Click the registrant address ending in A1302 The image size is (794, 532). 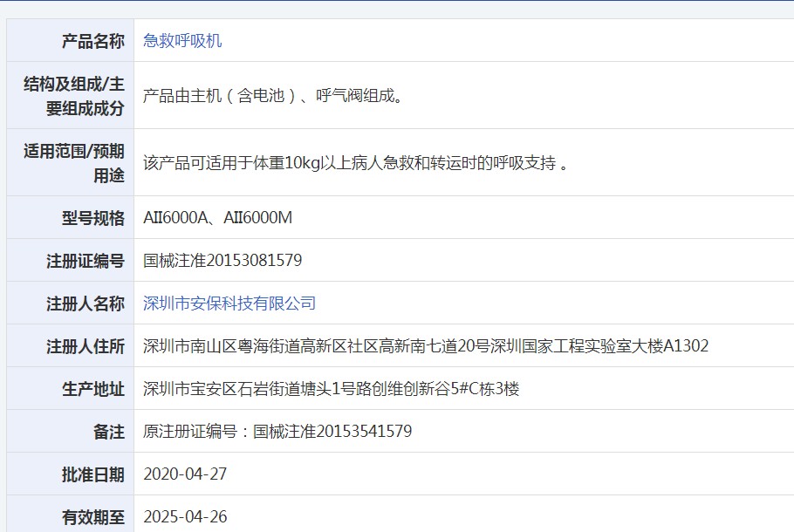pos(426,345)
